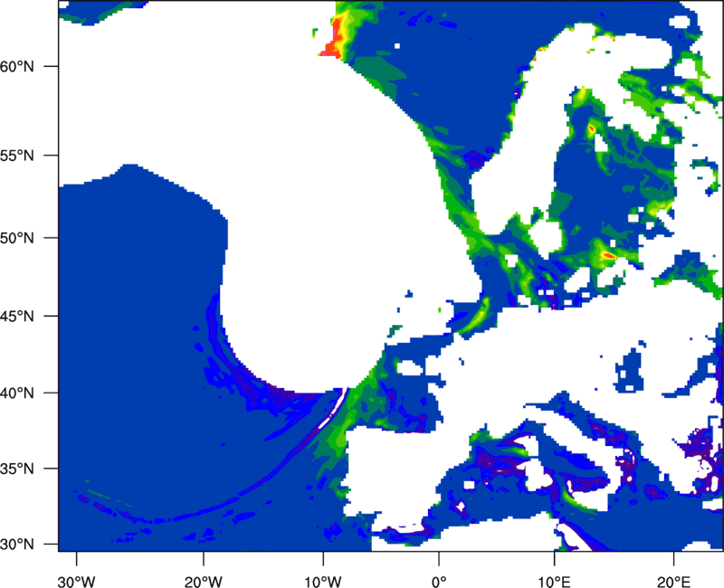Click the 10°E longitude label
This screenshot has height=588, width=724.
tap(554, 582)
